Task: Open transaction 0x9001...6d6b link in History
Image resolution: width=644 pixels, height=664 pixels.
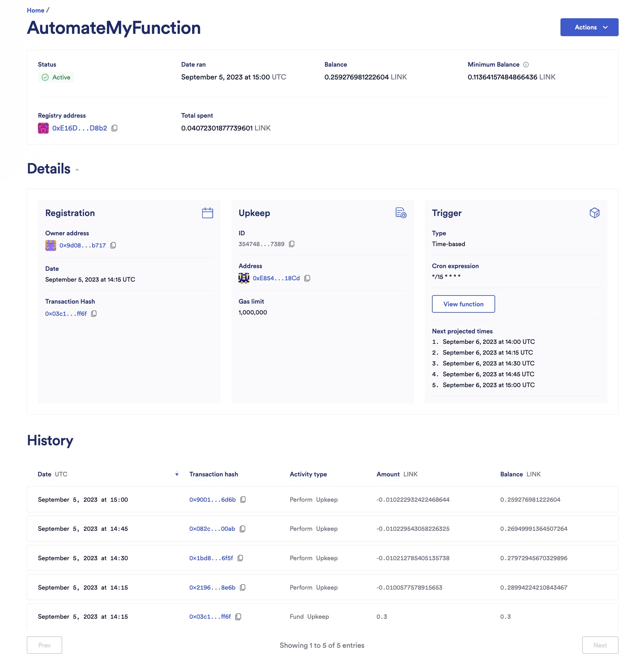Action: point(212,500)
